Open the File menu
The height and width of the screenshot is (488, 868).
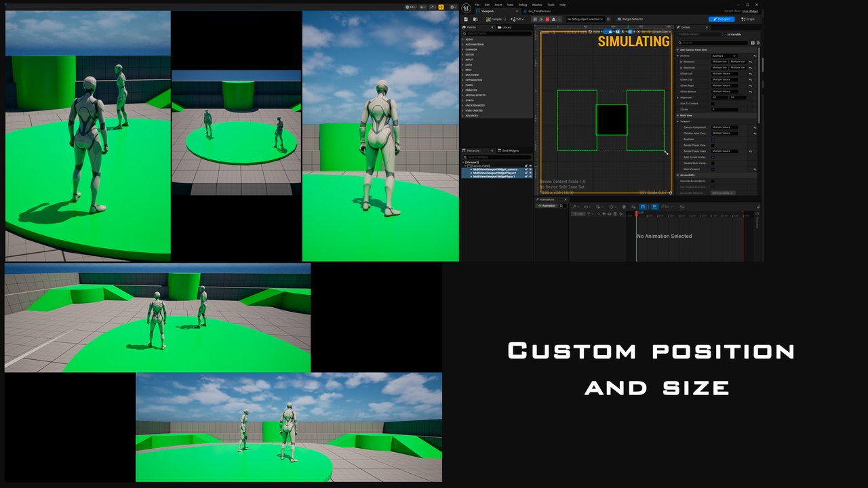coord(477,5)
